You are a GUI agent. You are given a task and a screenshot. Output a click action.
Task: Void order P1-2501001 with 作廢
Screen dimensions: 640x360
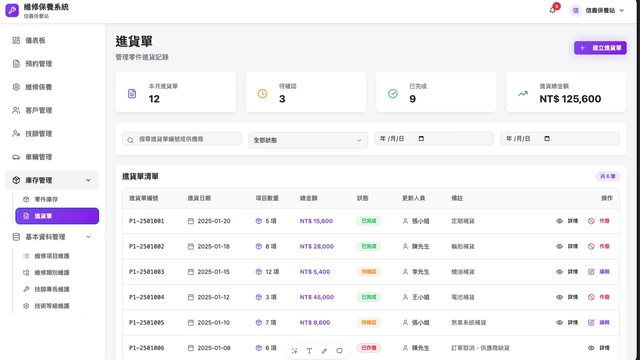(x=599, y=221)
